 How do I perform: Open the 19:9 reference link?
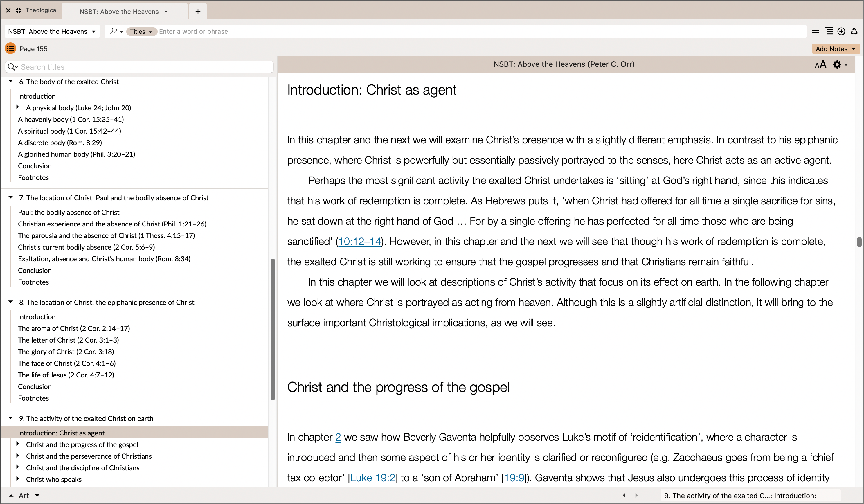tap(514, 478)
